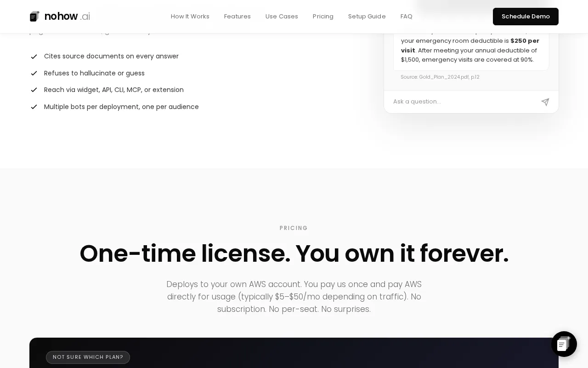Click the PRICING section label

coord(294,228)
